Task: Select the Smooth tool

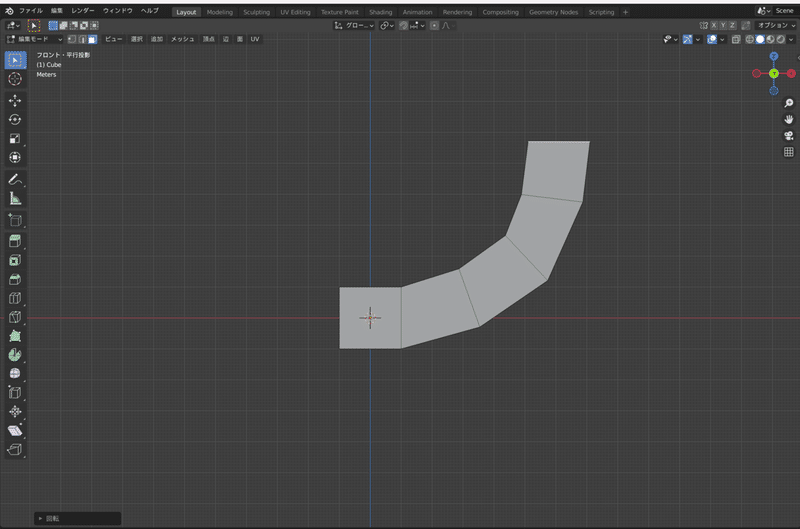Action: pyautogui.click(x=15, y=373)
